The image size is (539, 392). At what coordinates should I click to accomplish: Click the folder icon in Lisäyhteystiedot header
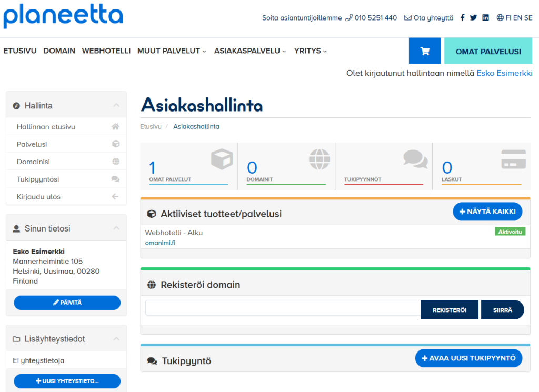click(16, 339)
